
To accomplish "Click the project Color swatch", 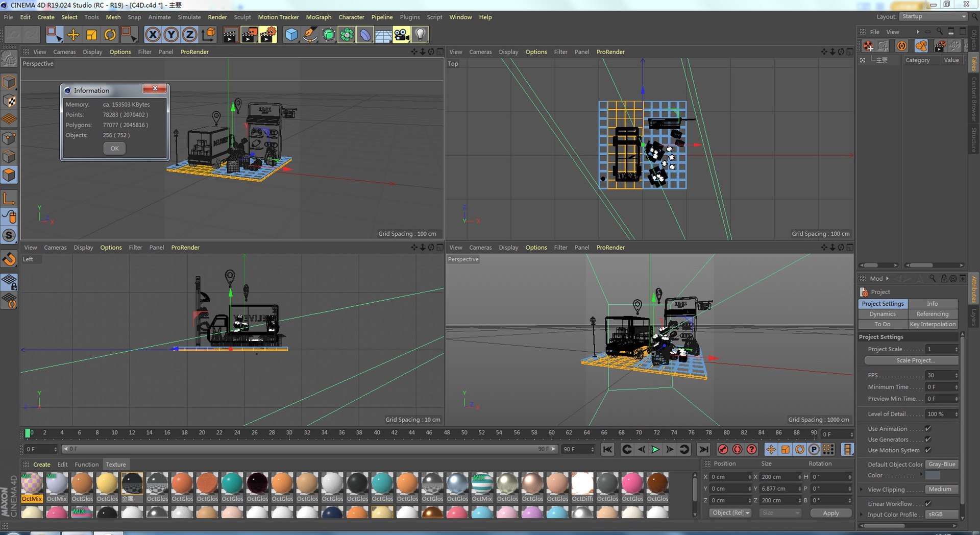I will 933,475.
